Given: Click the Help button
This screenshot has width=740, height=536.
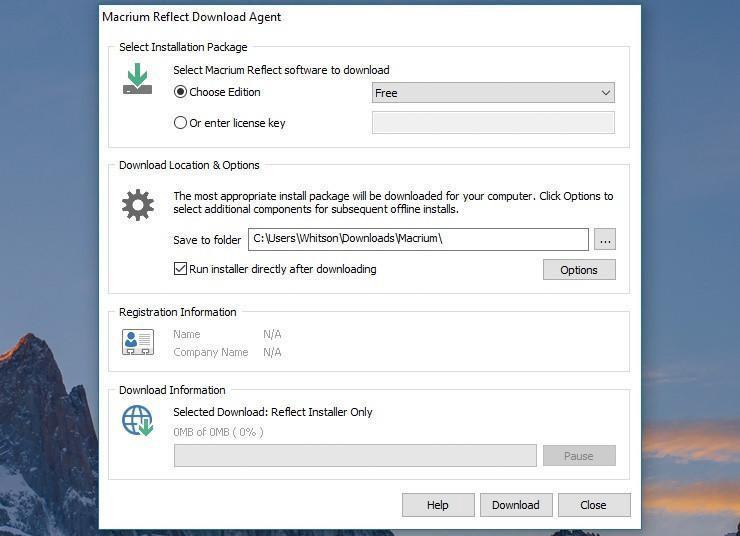Looking at the screenshot, I should (438, 505).
